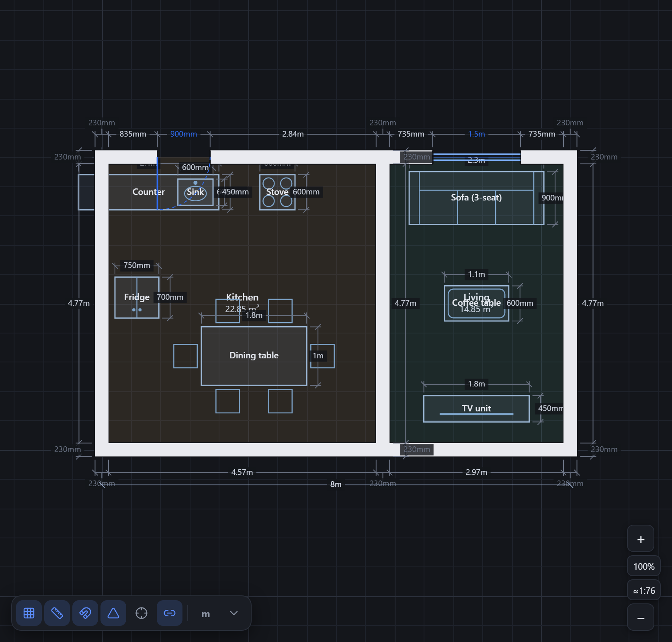The height and width of the screenshot is (642, 672).
Task: Open the units dropdown showing m
Action: click(x=219, y=613)
